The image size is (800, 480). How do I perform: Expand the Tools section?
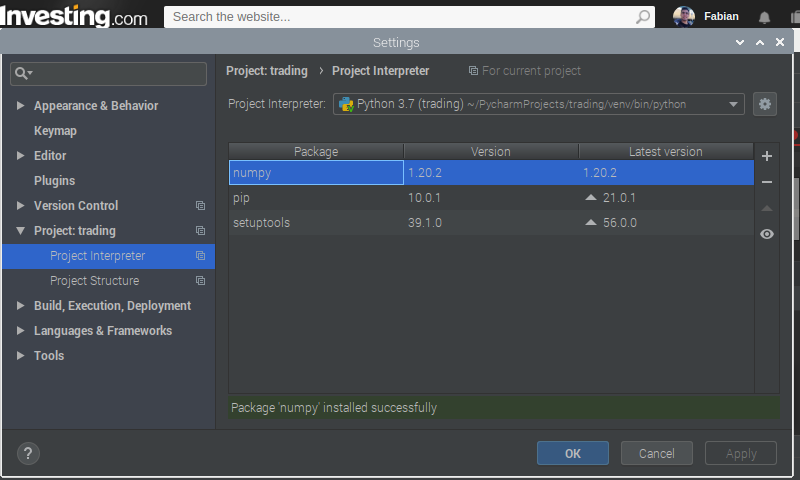pyautogui.click(x=20, y=356)
